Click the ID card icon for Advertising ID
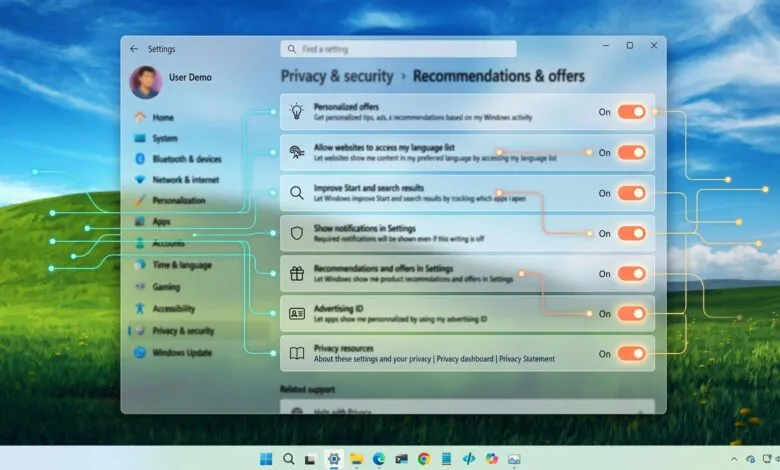This screenshot has width=780, height=470. 296,314
